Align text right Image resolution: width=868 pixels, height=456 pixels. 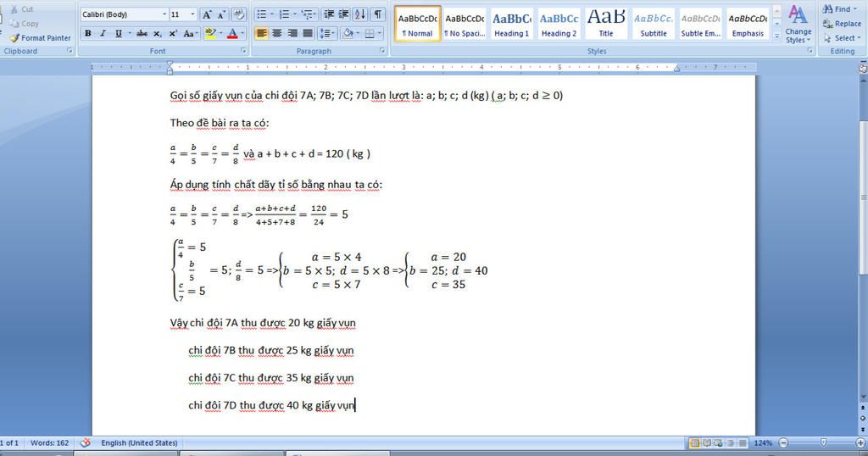pos(292,34)
